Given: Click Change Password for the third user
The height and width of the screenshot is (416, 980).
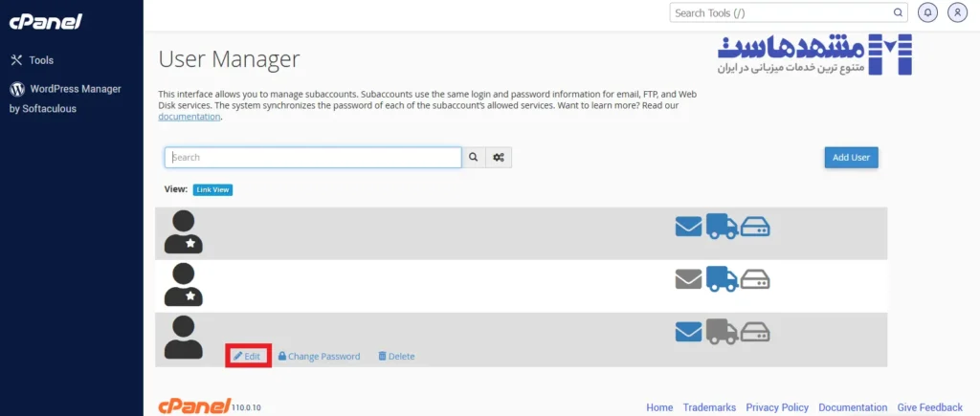Looking at the screenshot, I should 320,356.
